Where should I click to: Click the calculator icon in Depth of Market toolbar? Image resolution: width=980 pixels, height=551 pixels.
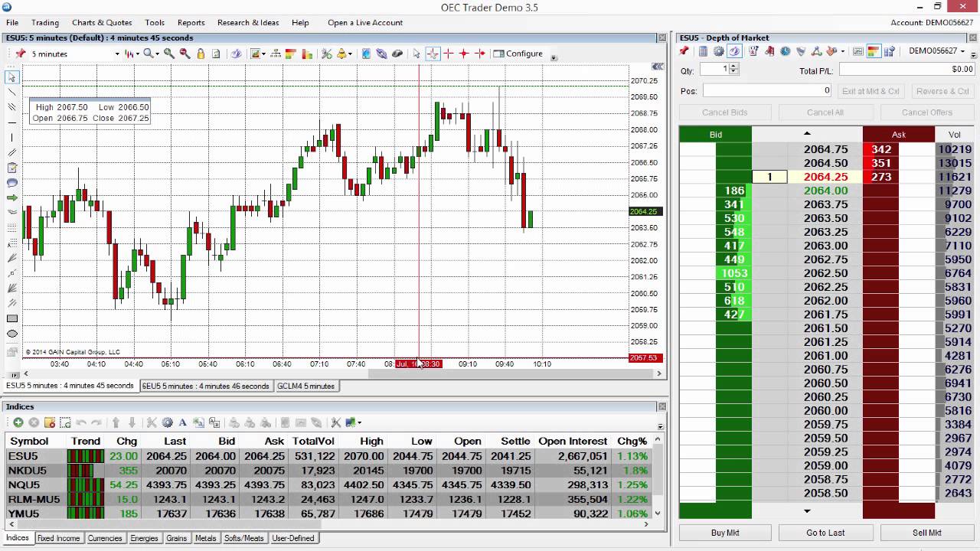[703, 51]
